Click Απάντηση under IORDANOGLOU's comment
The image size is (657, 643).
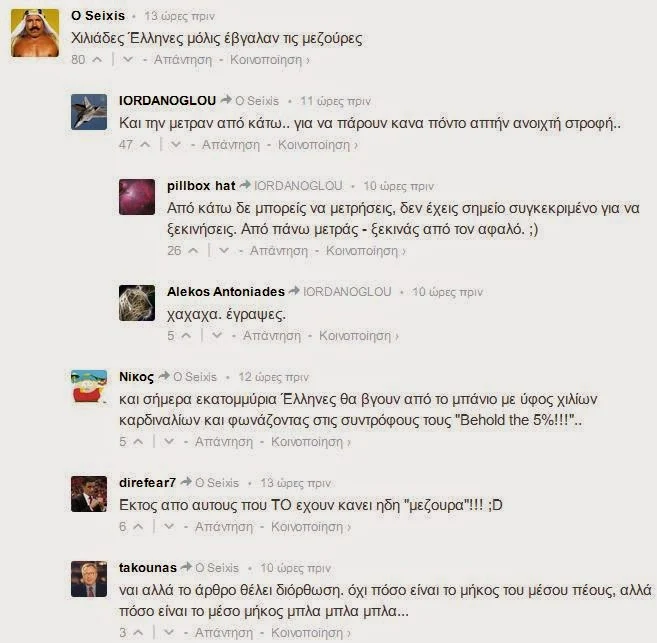pos(231,145)
